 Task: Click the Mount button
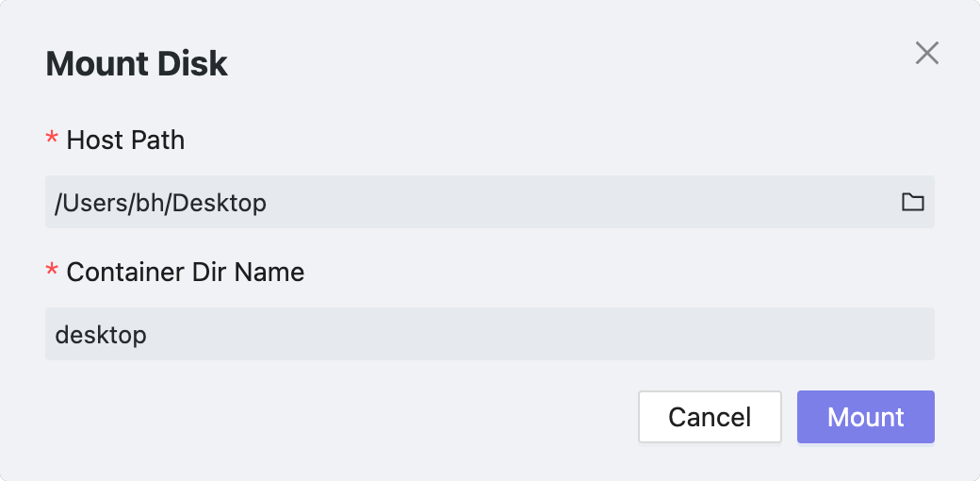click(865, 417)
